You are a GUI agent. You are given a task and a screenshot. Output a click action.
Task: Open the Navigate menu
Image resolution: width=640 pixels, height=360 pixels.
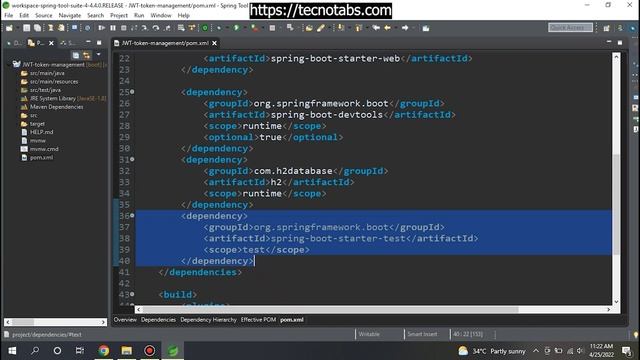click(70, 15)
